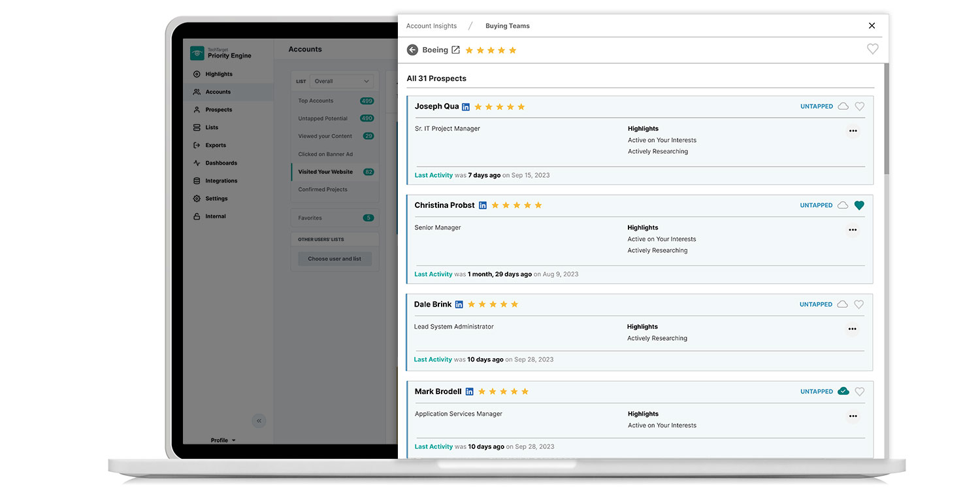Click the Dale Brink prospect name
The image size is (980, 498).
click(433, 305)
